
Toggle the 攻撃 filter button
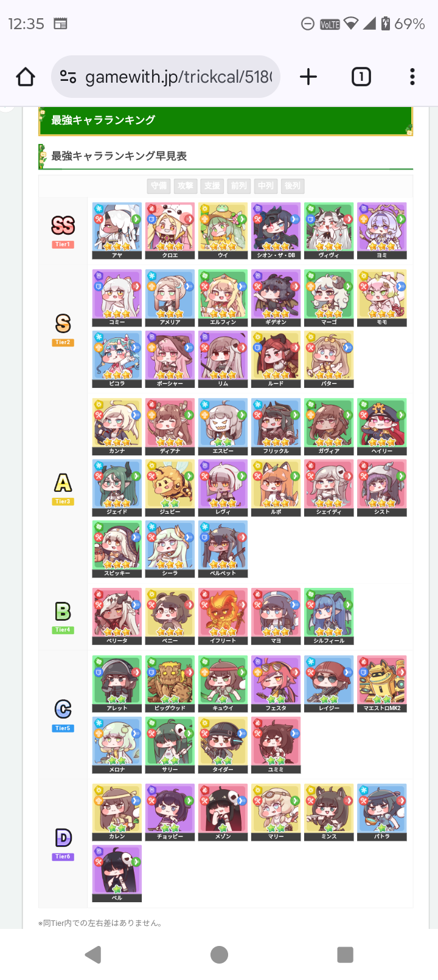click(186, 186)
